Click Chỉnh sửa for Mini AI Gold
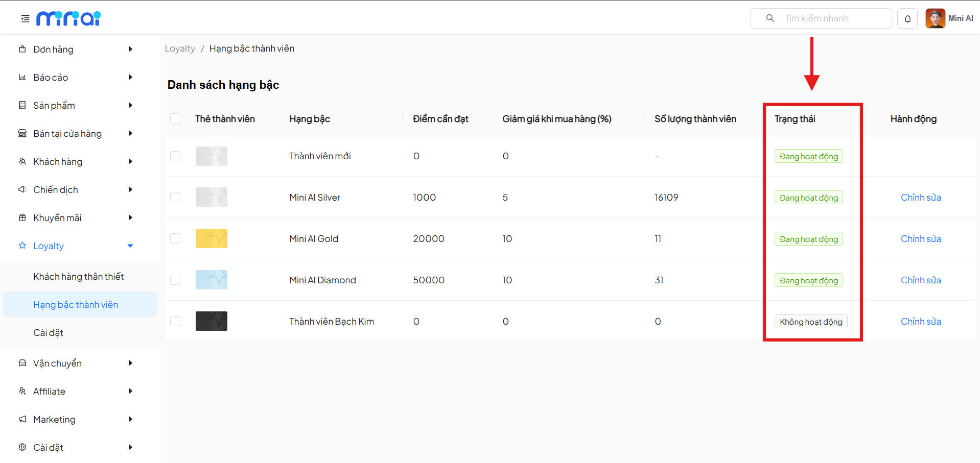The width and height of the screenshot is (980, 463). (x=920, y=239)
